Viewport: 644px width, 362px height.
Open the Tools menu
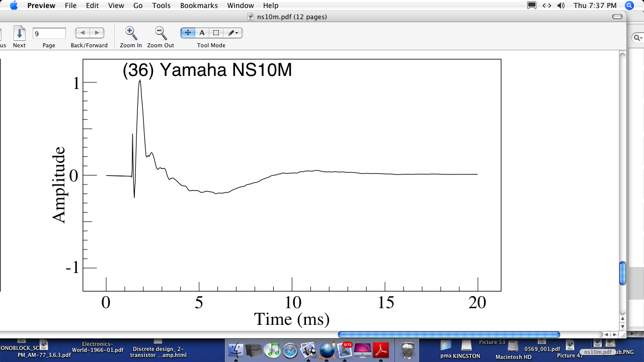point(162,6)
